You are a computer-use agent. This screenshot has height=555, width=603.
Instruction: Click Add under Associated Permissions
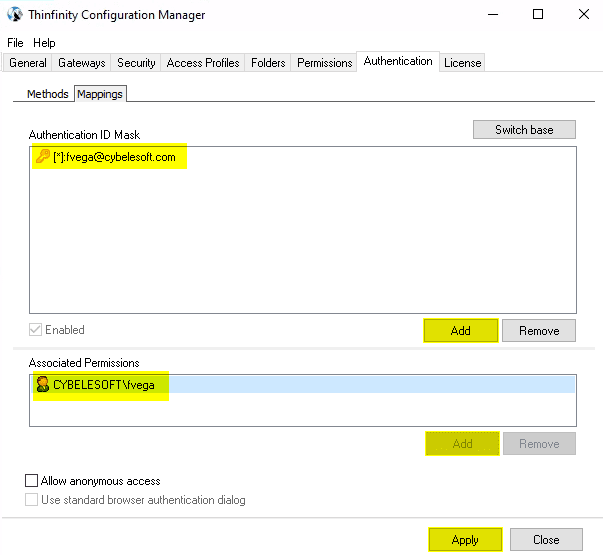tap(462, 443)
